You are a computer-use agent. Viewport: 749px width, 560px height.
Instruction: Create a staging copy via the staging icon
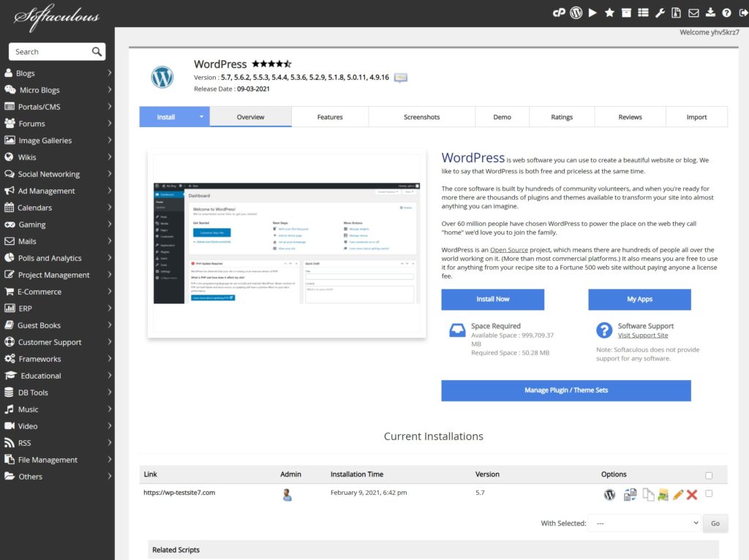630,493
